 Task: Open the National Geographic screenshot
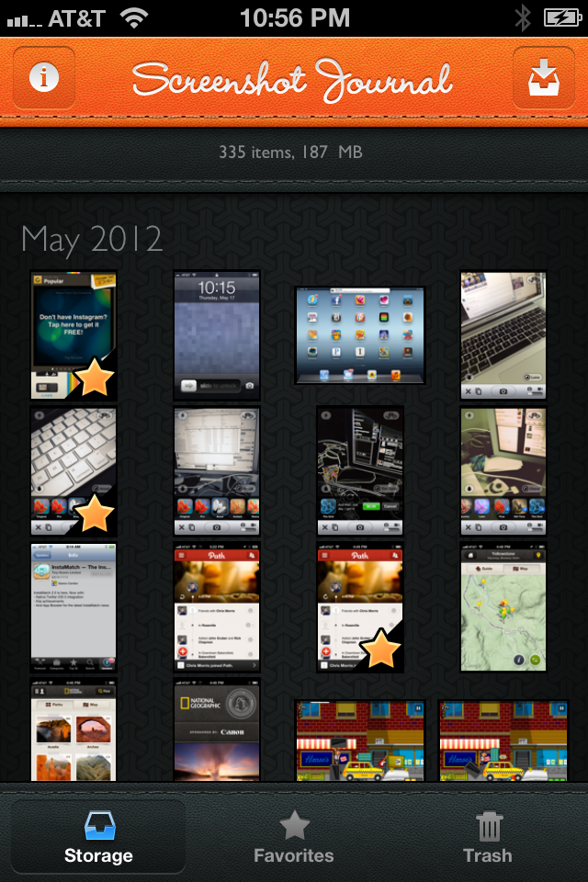(x=217, y=730)
